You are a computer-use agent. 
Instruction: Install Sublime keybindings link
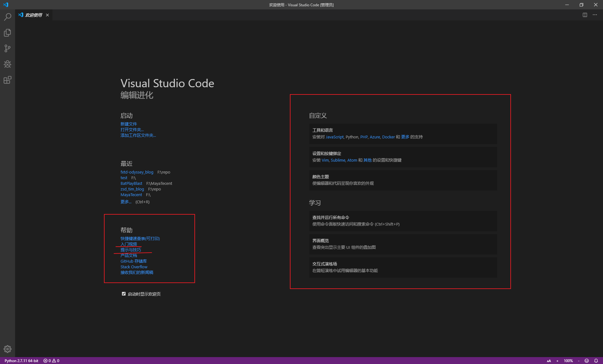coord(338,160)
